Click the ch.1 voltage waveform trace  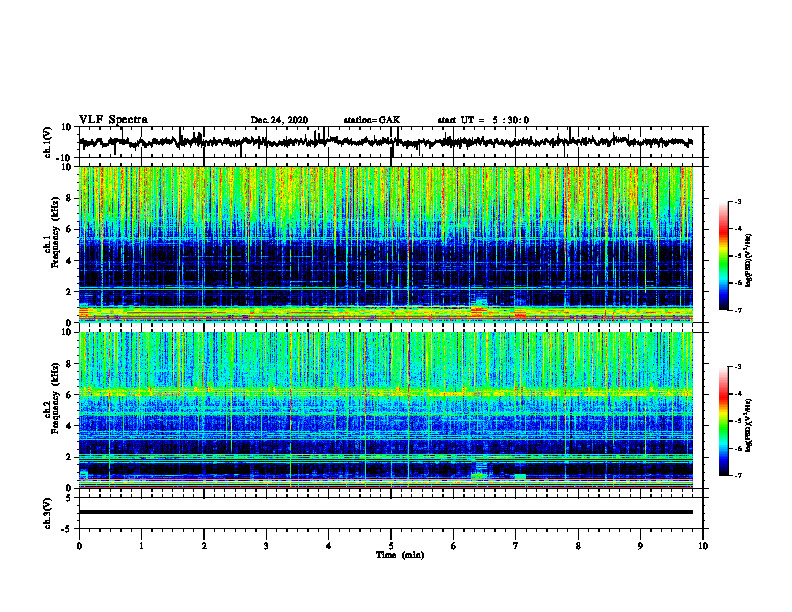pos(385,142)
